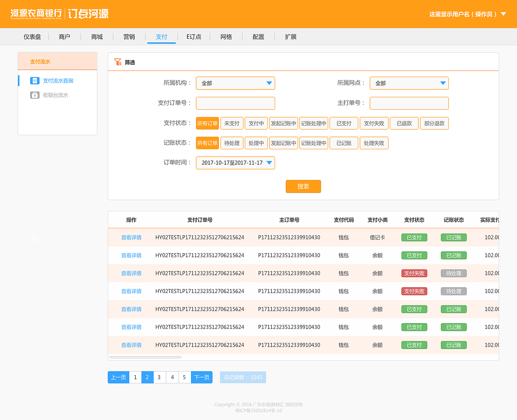Open the 所属机构 dropdown

tap(235, 83)
